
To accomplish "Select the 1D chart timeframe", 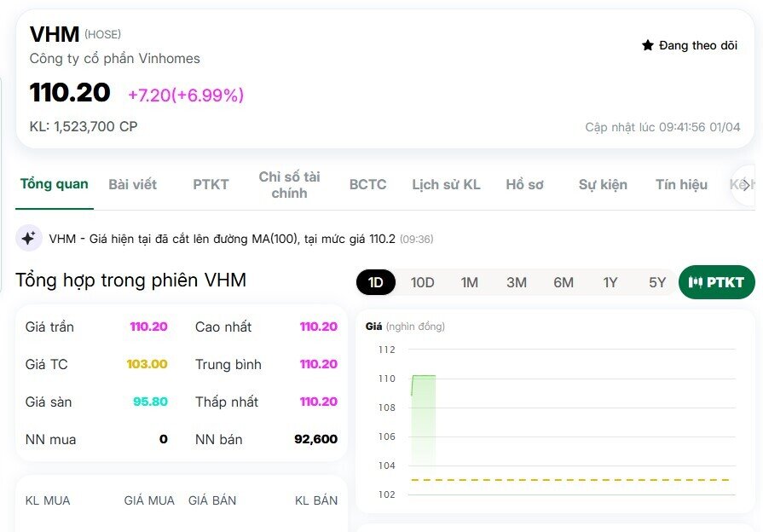I will coord(376,281).
